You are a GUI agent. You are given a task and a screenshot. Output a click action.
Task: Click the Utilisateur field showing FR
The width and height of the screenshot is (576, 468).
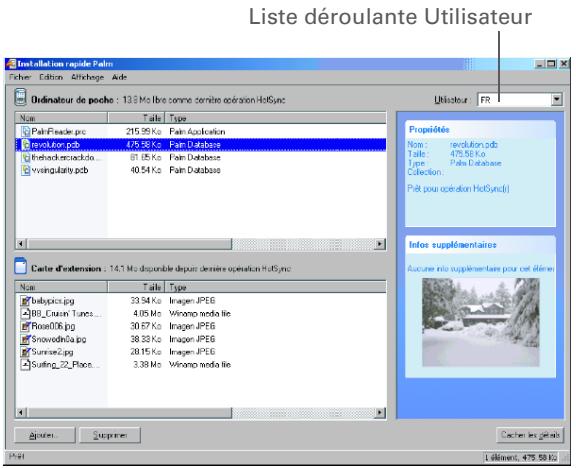[x=514, y=100]
